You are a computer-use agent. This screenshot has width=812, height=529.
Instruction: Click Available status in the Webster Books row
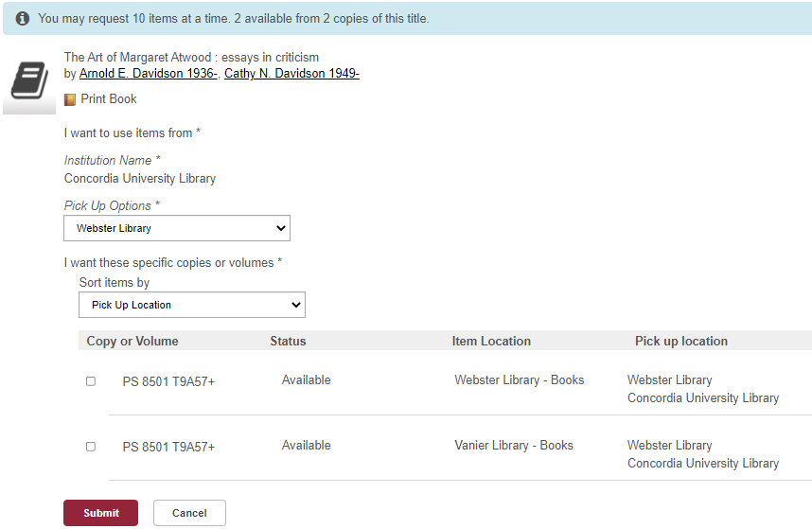(x=306, y=379)
